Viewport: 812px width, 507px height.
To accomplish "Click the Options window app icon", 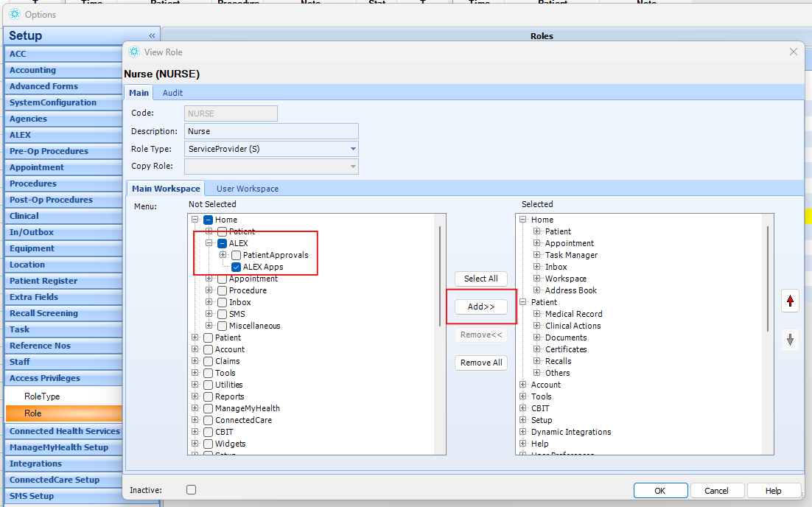I will pyautogui.click(x=15, y=15).
